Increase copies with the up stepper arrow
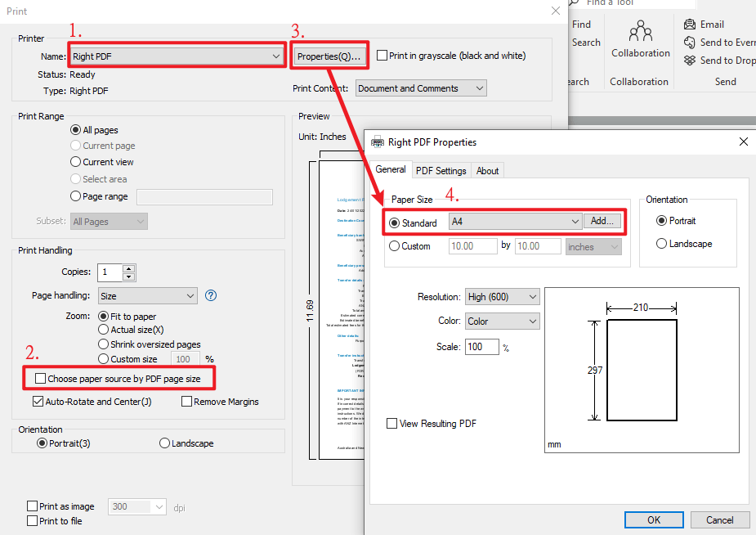This screenshot has height=535, width=756. pyautogui.click(x=128, y=268)
